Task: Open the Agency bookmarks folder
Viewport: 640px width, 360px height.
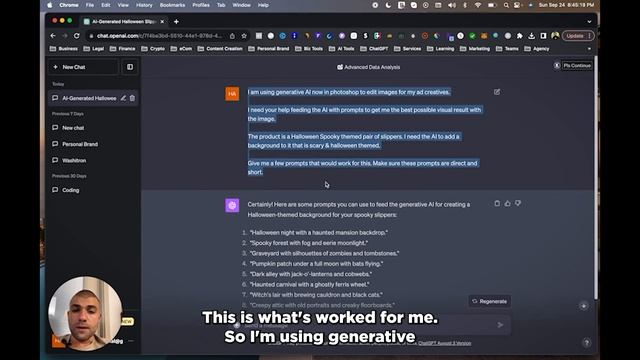Action: click(537, 49)
